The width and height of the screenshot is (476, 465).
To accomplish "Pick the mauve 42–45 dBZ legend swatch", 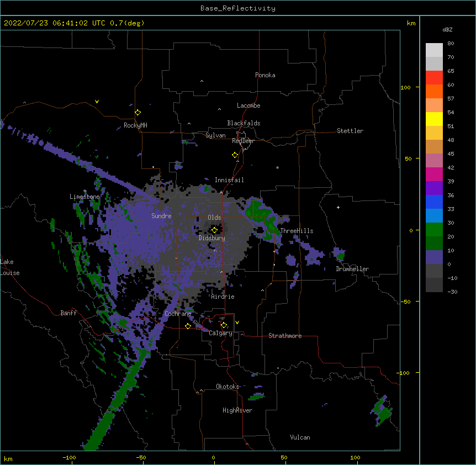I will (434, 160).
